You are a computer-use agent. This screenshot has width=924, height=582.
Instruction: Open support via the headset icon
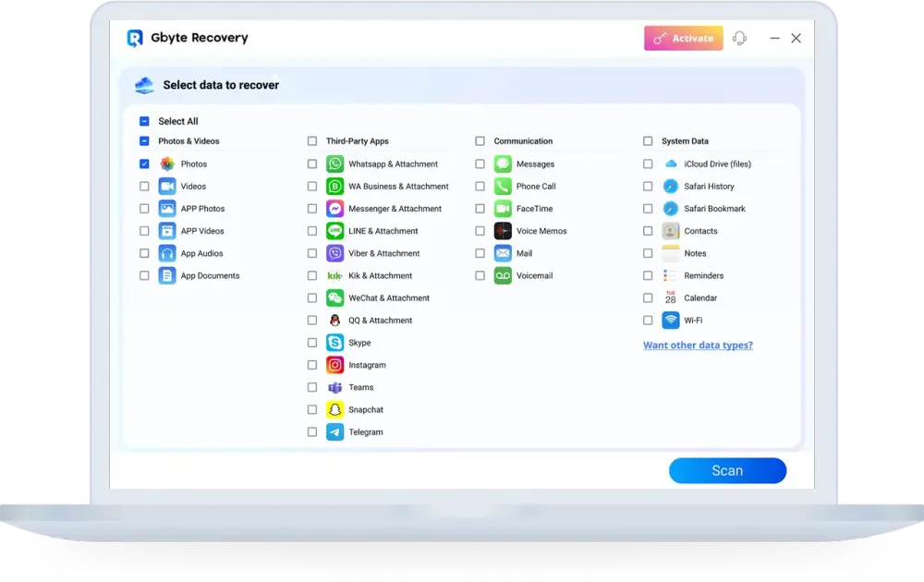pyautogui.click(x=739, y=38)
